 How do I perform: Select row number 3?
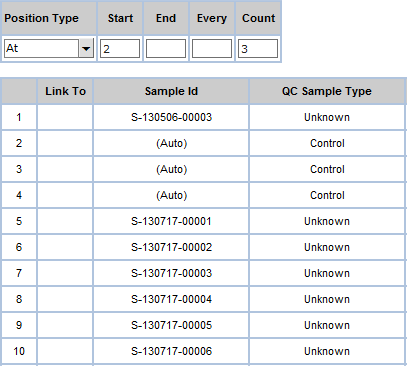click(x=19, y=169)
